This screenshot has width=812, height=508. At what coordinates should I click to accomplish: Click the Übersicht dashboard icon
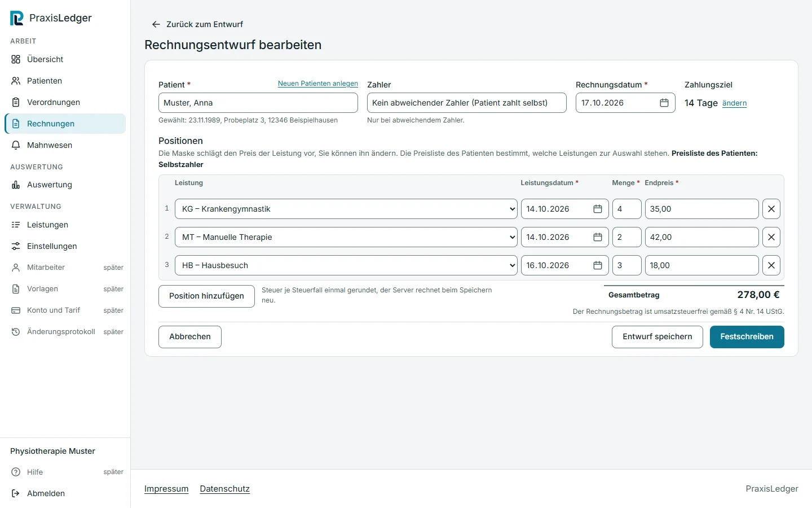[x=16, y=59]
